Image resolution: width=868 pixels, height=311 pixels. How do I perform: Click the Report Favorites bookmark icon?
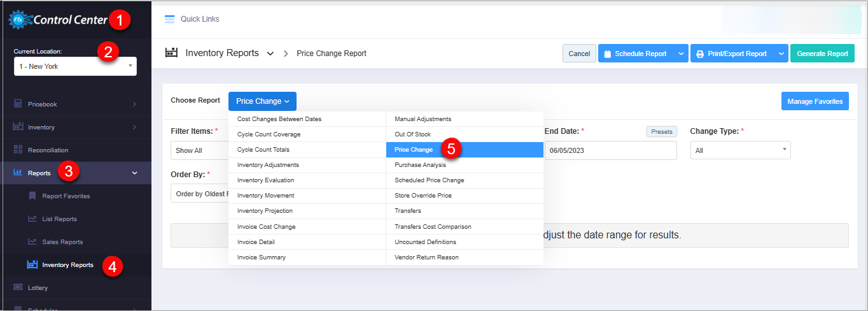tap(32, 196)
